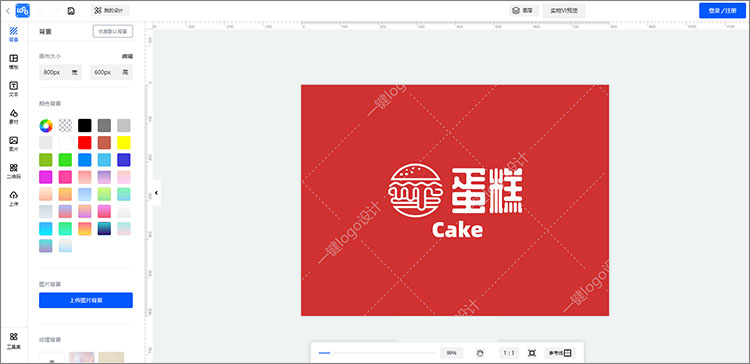Select the pure red background swatch
Viewport: 750px width, 364px height.
tap(85, 143)
